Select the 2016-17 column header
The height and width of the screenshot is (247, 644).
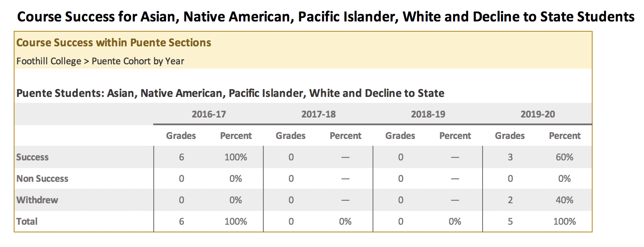[209, 114]
